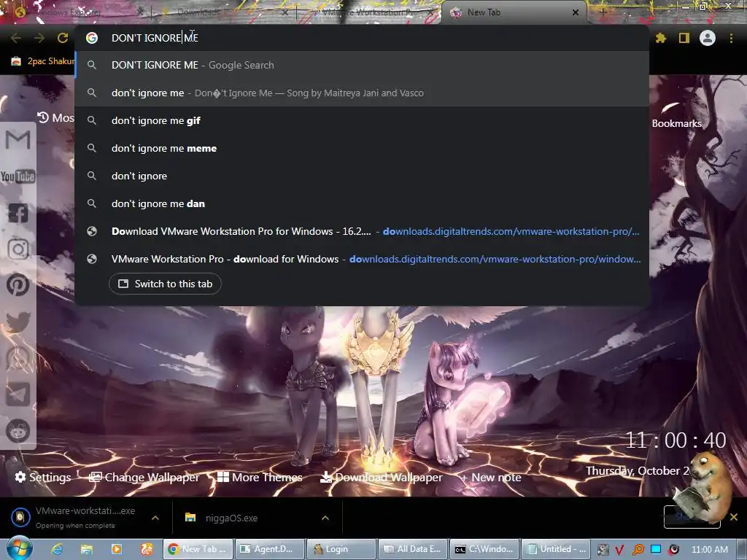The image size is (747, 560).
Task: Toggle the Chrome side panel icon
Action: pyautogui.click(x=684, y=38)
